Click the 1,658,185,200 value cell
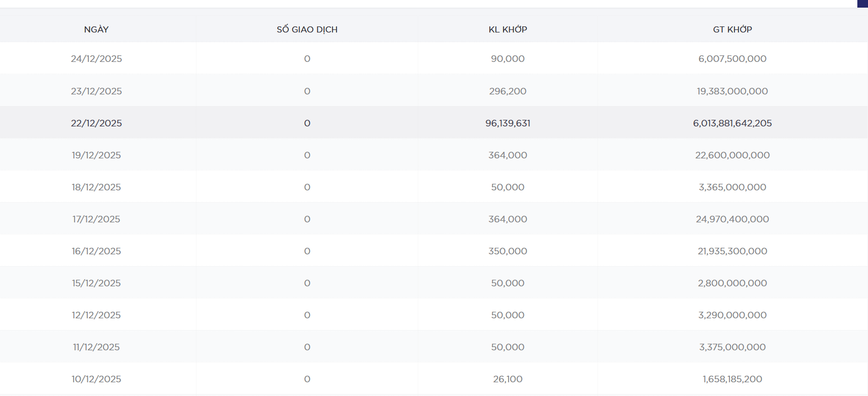The image size is (868, 396). point(732,379)
